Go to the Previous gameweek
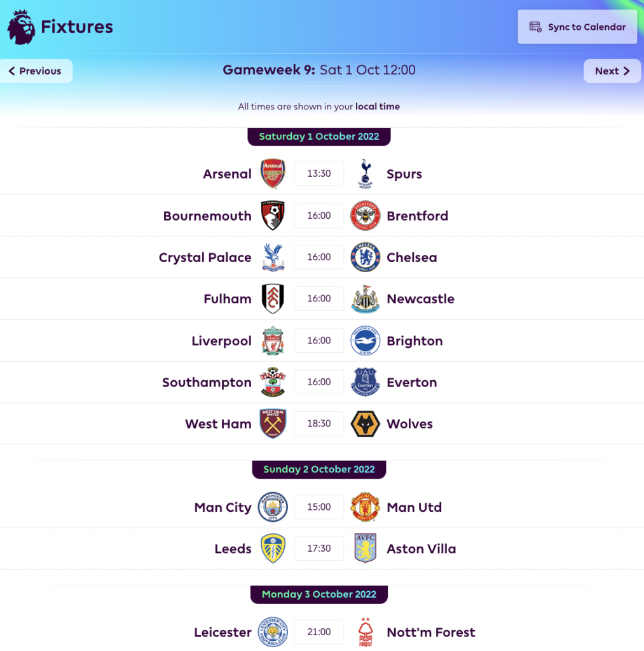644x651 pixels. point(36,71)
